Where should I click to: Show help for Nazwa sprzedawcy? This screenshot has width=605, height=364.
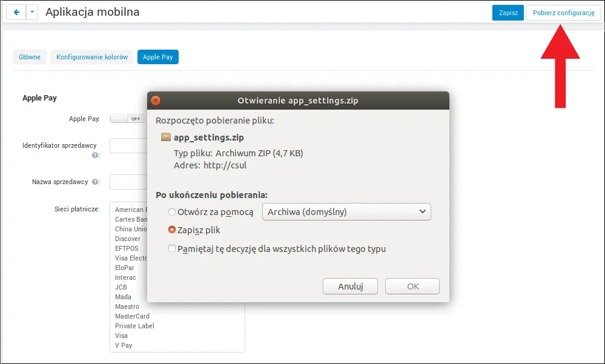95,182
